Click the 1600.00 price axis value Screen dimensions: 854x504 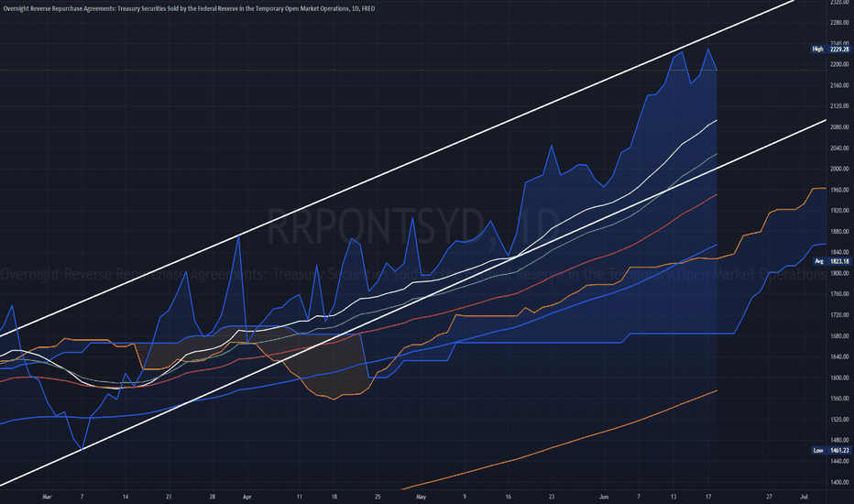click(839, 378)
